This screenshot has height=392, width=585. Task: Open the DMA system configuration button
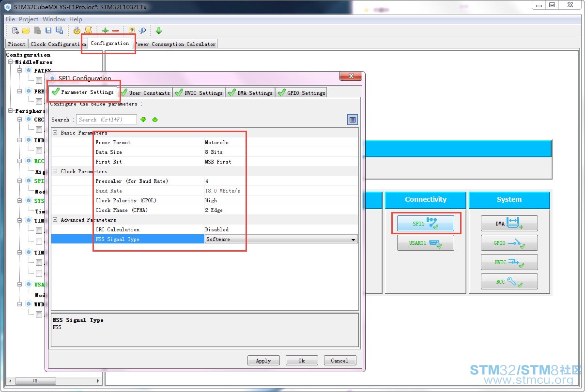[x=509, y=224]
